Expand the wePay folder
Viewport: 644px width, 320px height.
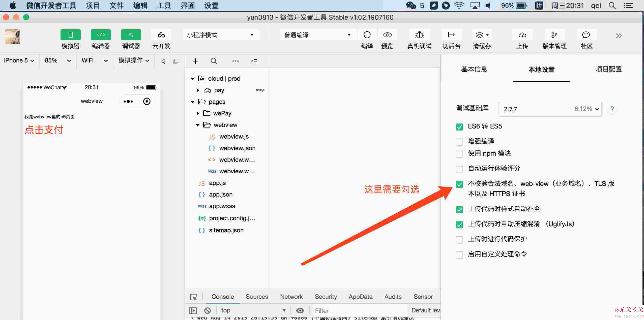pyautogui.click(x=198, y=113)
